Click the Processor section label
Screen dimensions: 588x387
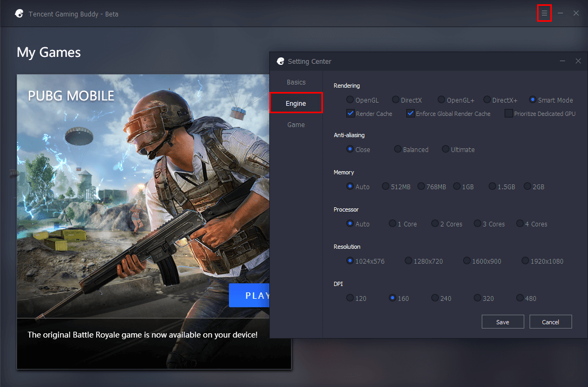pyautogui.click(x=346, y=209)
